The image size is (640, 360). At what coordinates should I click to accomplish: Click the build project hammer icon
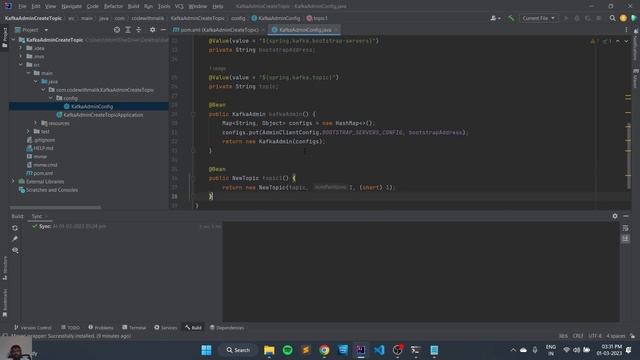click(x=511, y=18)
